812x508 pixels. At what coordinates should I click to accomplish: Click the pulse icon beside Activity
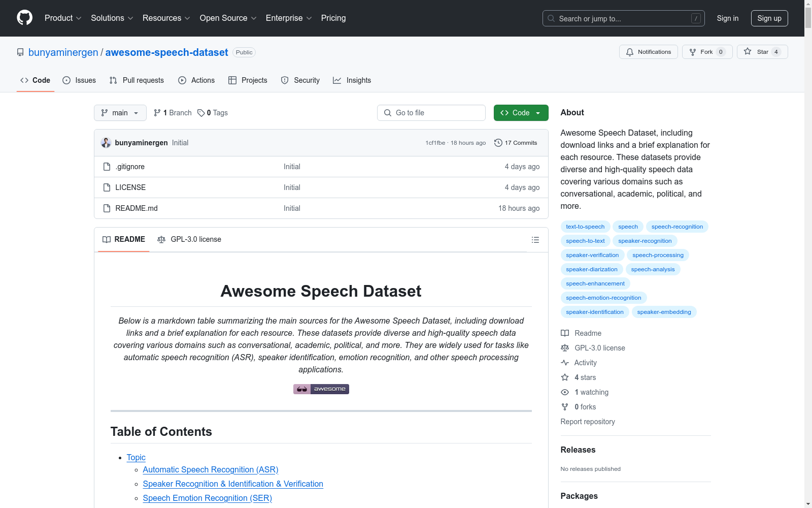tap(565, 363)
